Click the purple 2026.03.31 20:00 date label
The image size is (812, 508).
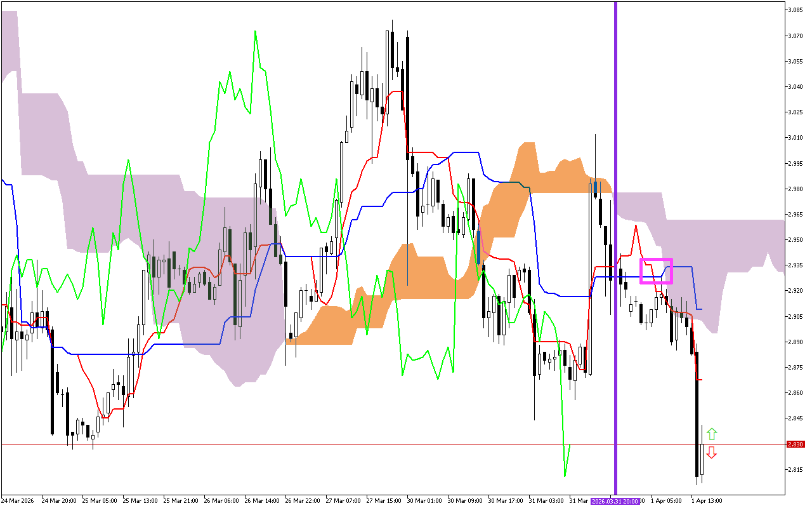[615, 501]
